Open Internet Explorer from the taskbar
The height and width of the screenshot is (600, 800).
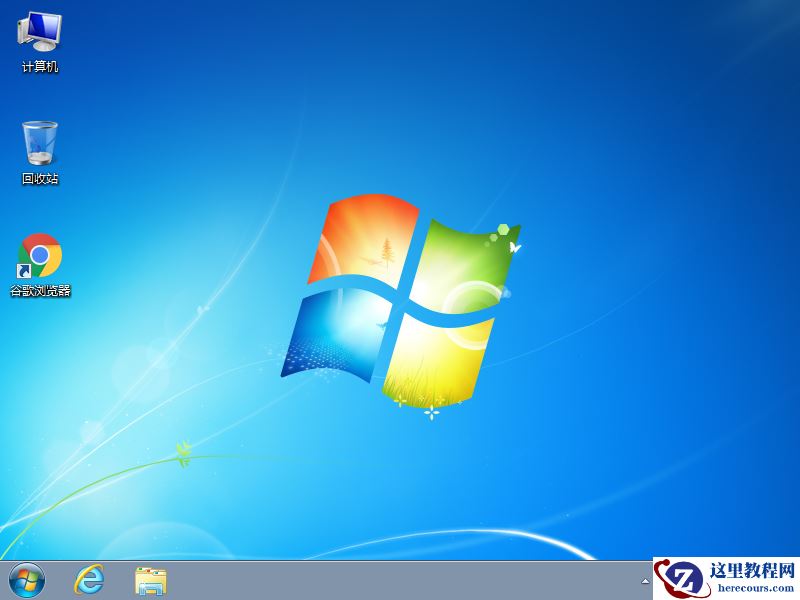(x=89, y=578)
